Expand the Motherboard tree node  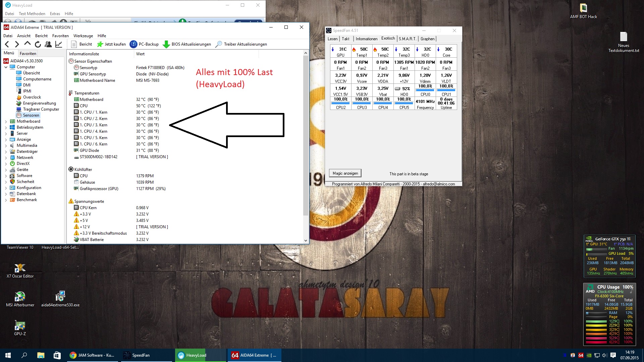pyautogui.click(x=6, y=122)
